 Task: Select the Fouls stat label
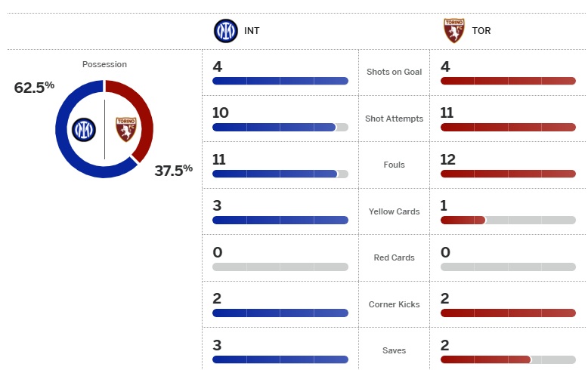(x=394, y=165)
